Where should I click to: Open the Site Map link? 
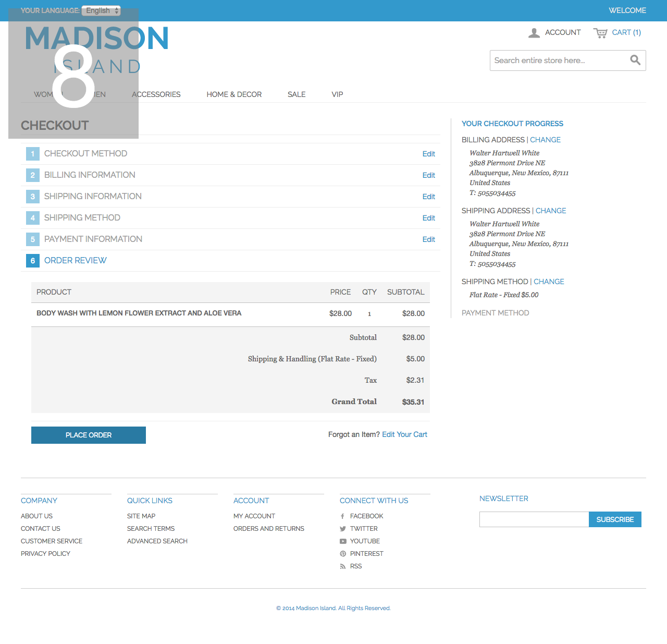pos(141,516)
